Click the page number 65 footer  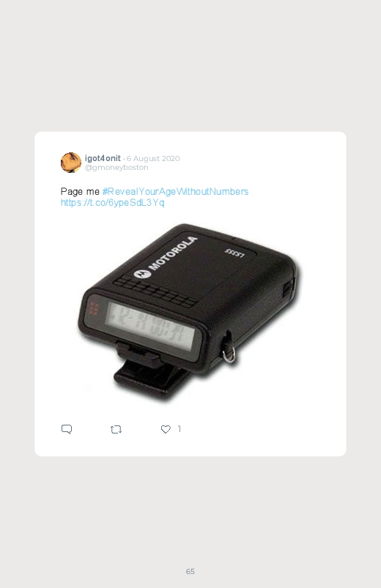click(190, 571)
